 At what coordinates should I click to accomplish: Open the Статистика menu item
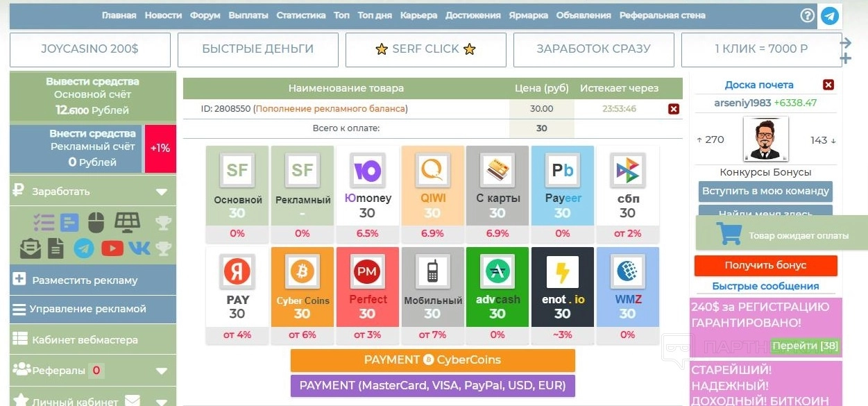click(x=300, y=15)
